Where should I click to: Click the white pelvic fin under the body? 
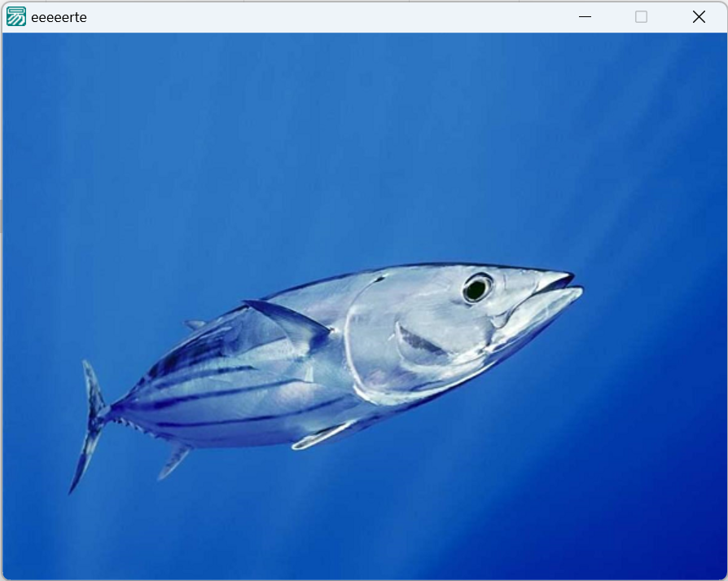pyautogui.click(x=322, y=437)
